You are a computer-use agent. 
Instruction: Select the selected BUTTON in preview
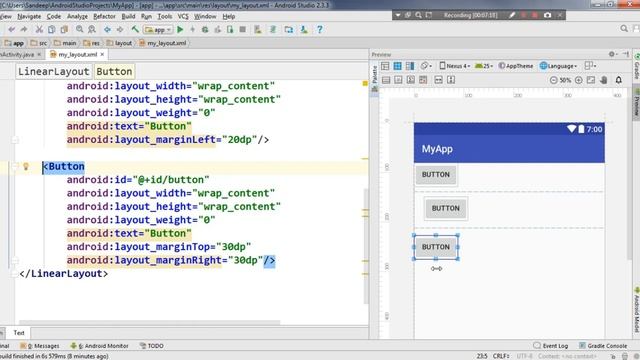(436, 247)
